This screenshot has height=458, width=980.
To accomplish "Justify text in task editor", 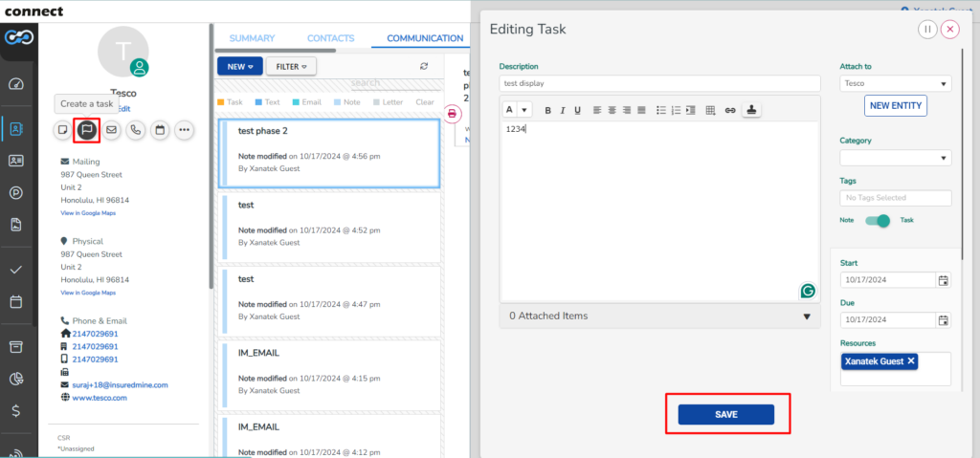I will click(x=641, y=111).
